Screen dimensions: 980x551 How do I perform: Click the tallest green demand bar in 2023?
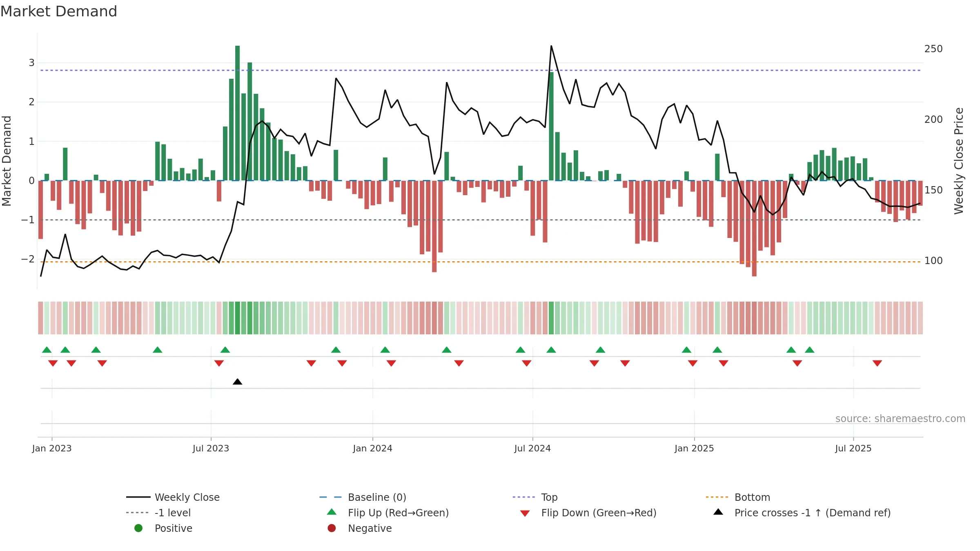pyautogui.click(x=237, y=113)
